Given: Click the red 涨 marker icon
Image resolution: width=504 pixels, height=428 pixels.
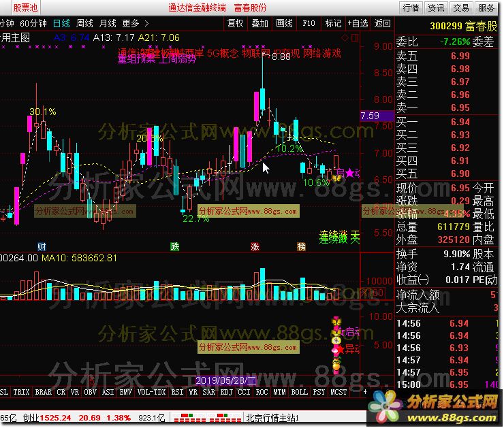Looking at the screenshot, I should (255, 246).
